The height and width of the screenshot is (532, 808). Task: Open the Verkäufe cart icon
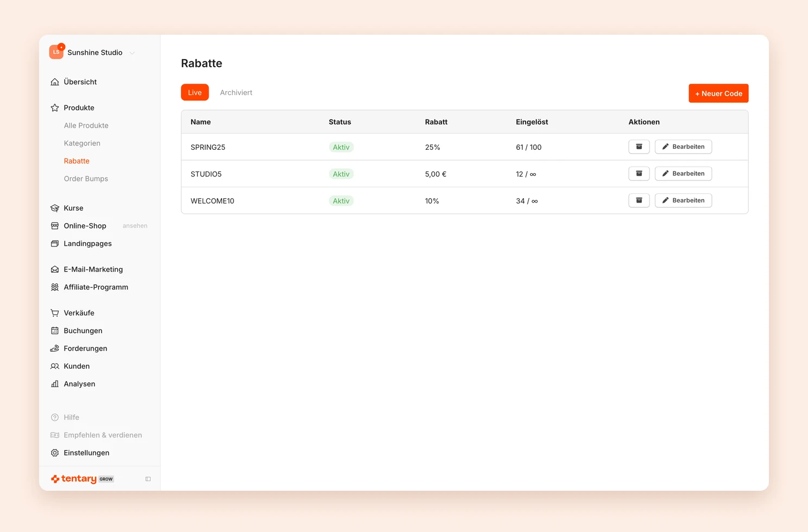55,313
